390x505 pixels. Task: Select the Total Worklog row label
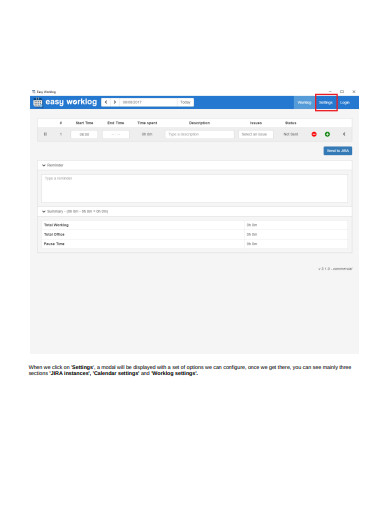pyautogui.click(x=56, y=225)
